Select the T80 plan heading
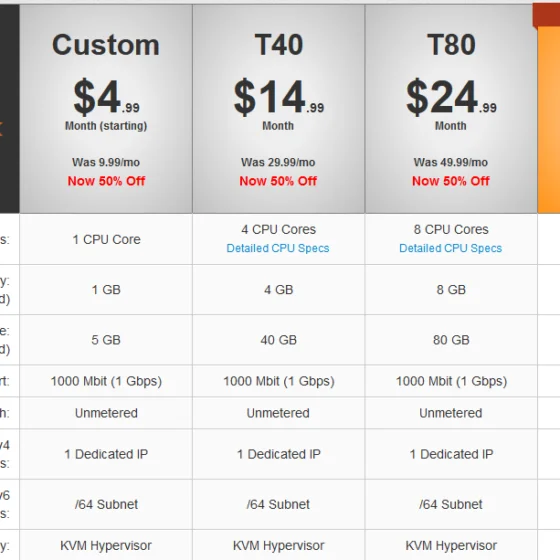The height and width of the screenshot is (560, 560). click(451, 45)
